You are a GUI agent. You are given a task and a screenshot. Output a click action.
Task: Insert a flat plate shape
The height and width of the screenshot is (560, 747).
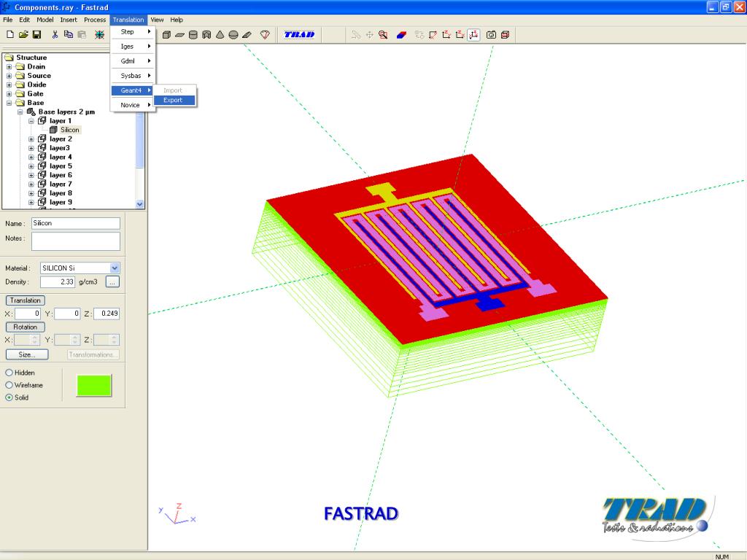(179, 34)
